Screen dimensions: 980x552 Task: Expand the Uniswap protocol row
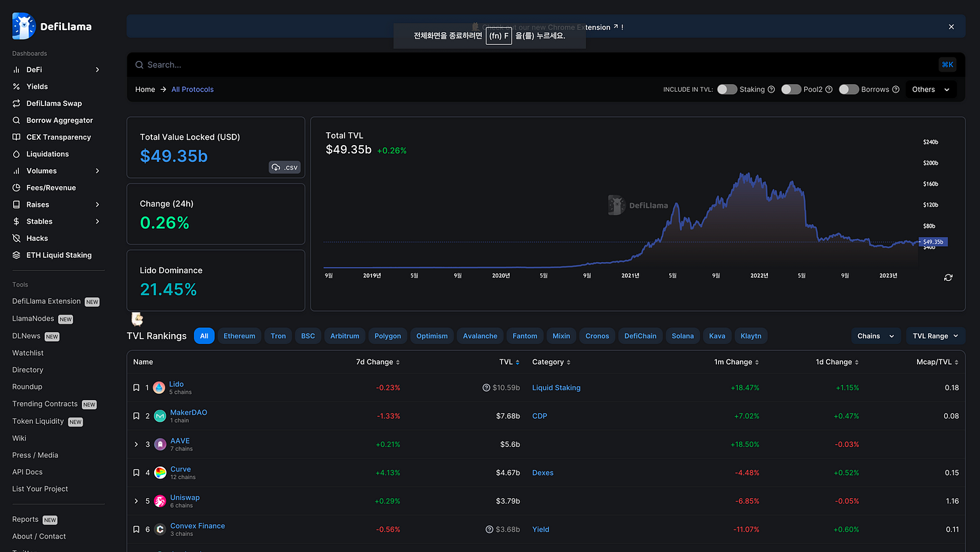pyautogui.click(x=136, y=501)
